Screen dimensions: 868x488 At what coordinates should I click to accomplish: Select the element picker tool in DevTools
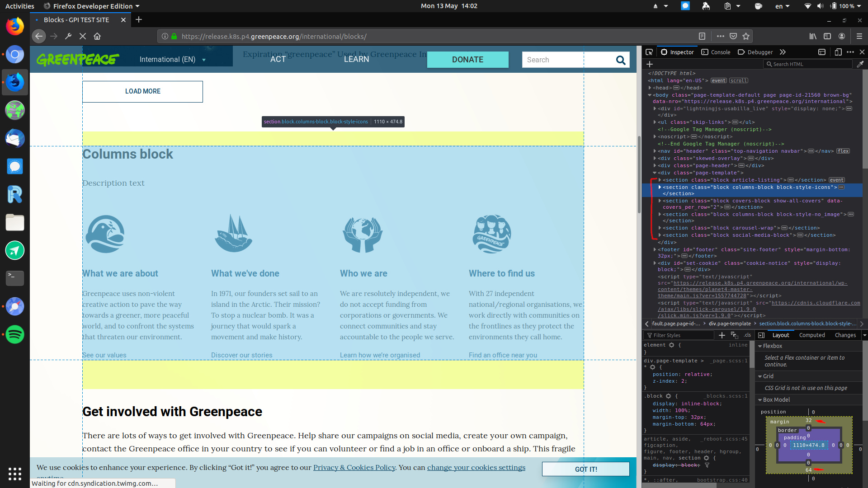[x=649, y=52]
